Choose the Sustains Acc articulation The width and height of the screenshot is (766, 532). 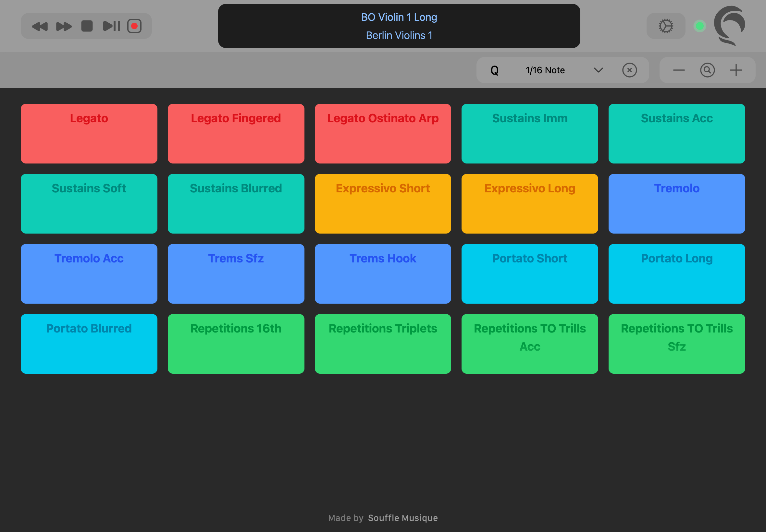677,134
